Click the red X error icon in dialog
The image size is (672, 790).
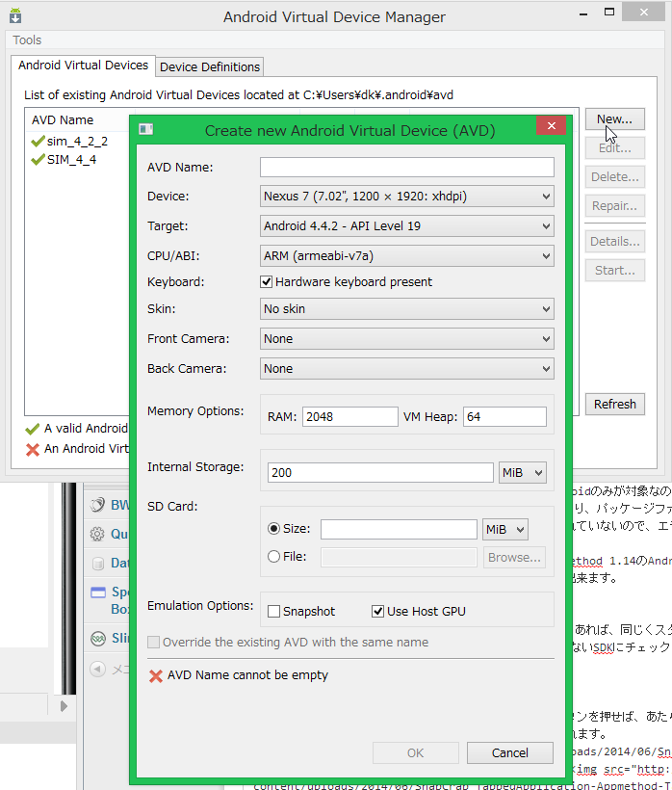tap(155, 676)
